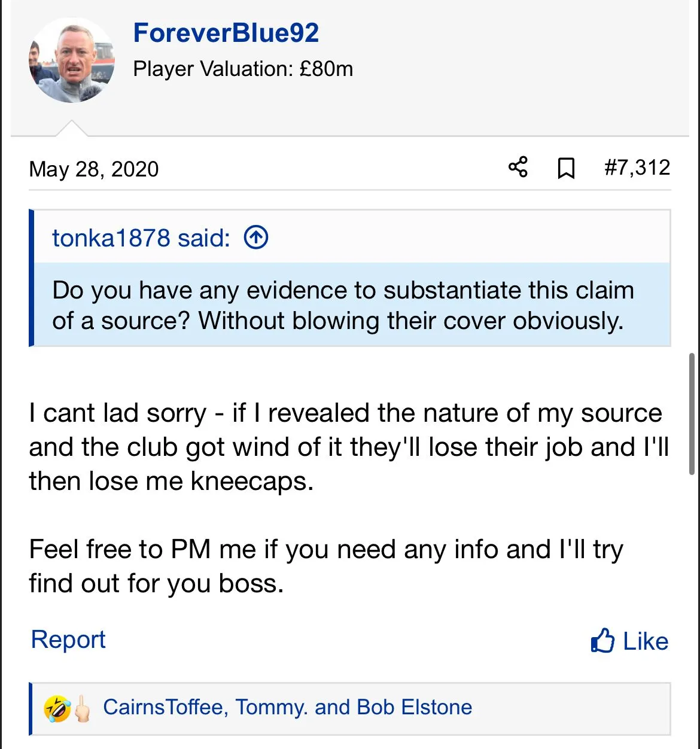Click the May 28, 2020 date
This screenshot has height=749, width=700.
coord(94,169)
